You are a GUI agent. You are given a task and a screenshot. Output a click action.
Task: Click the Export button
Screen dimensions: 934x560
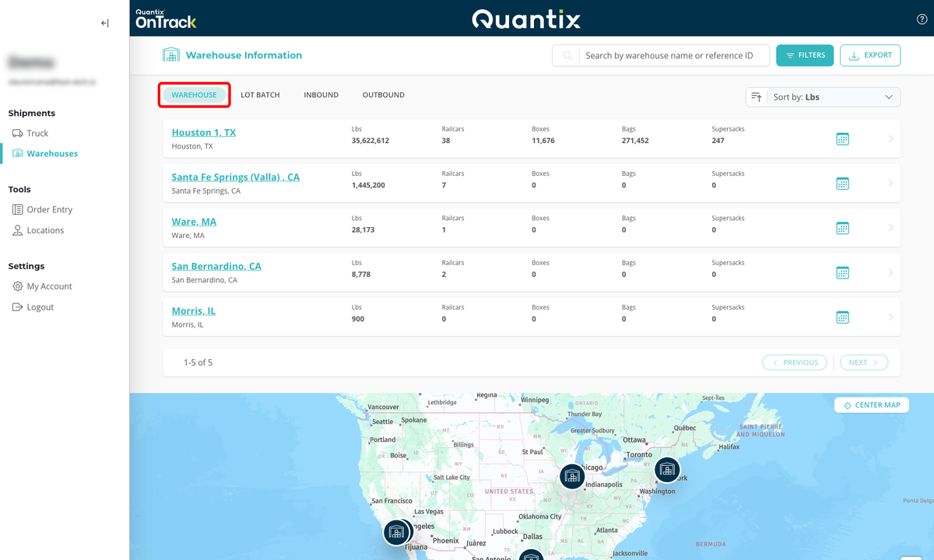tap(870, 55)
